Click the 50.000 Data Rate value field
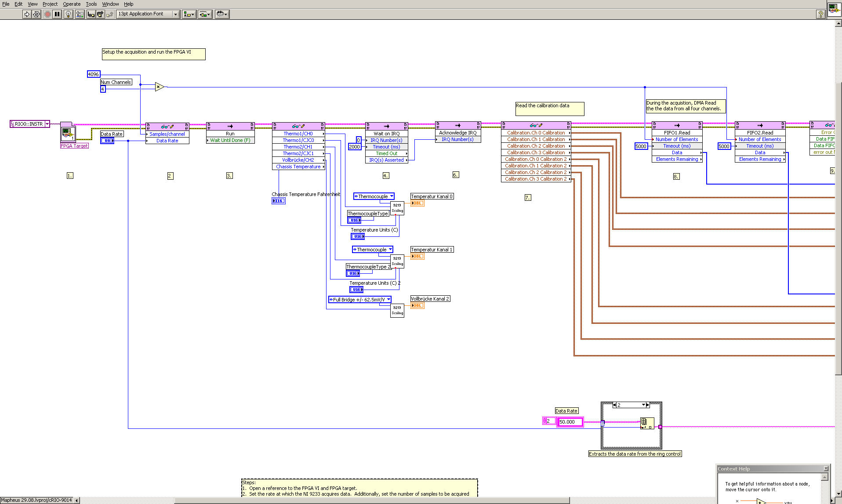This screenshot has width=842, height=504. pyautogui.click(x=570, y=422)
